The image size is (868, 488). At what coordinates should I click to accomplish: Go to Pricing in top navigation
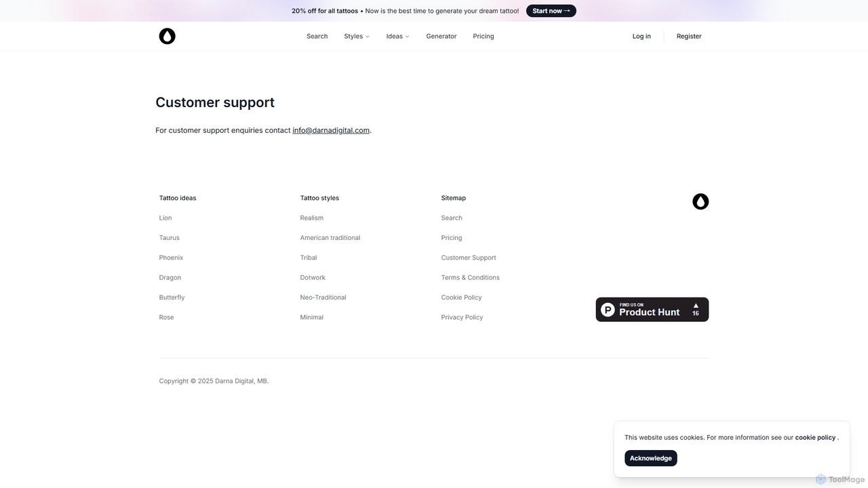click(x=484, y=37)
